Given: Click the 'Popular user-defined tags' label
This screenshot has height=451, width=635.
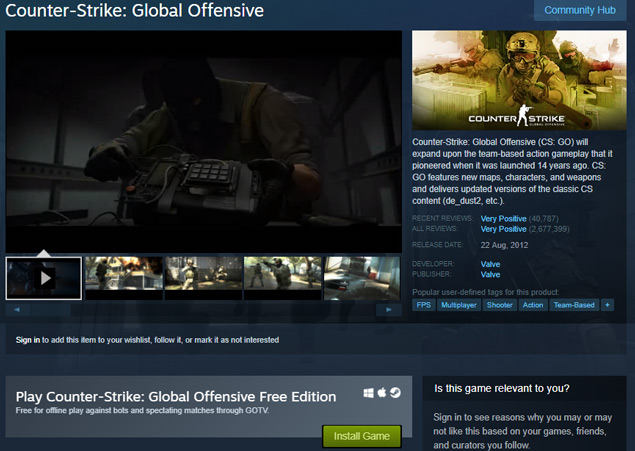Looking at the screenshot, I should tap(486, 292).
